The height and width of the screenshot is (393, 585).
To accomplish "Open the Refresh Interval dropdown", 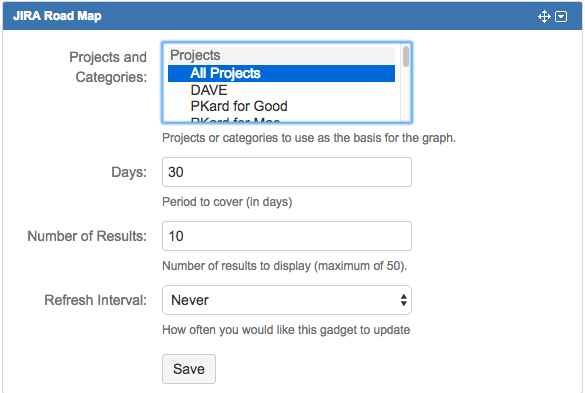I will [287, 300].
